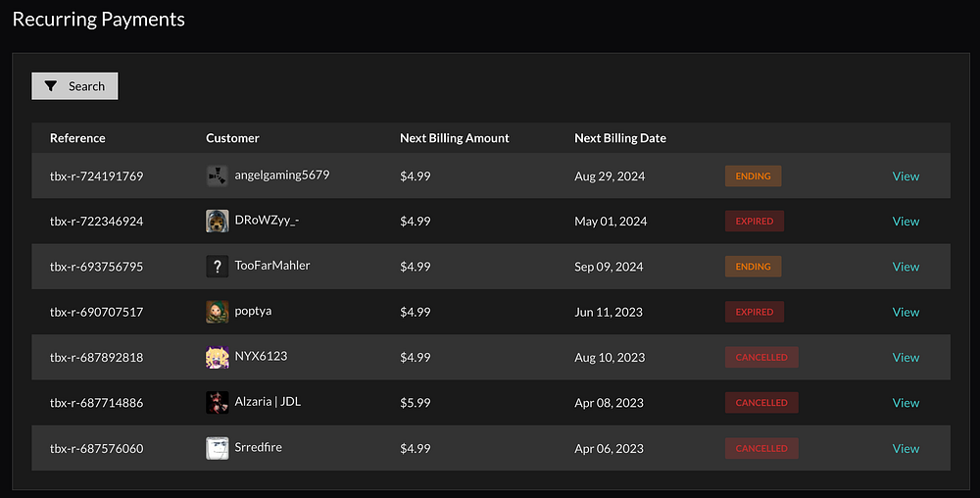
Task: Click Srredfire's avatar icon
Action: tap(218, 449)
